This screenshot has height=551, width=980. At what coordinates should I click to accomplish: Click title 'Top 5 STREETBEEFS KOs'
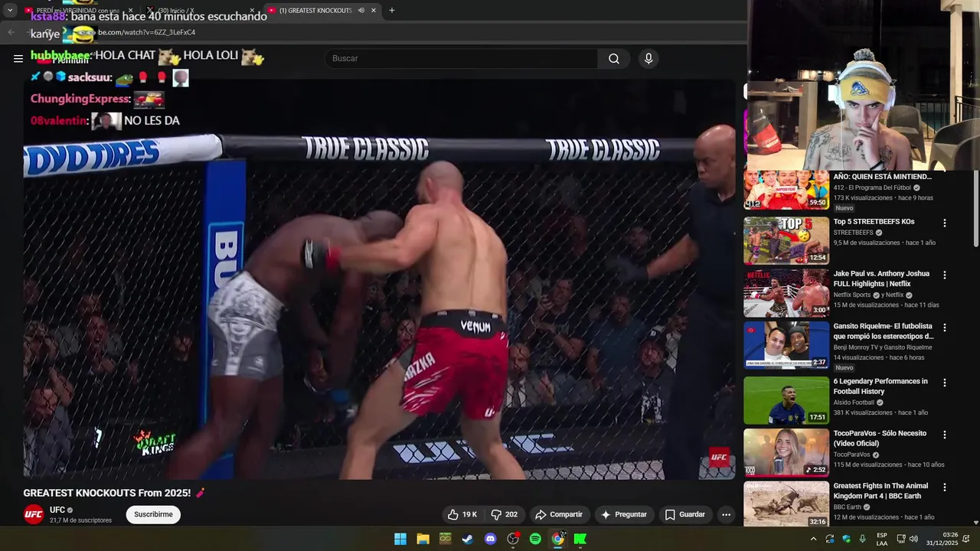pyautogui.click(x=874, y=222)
